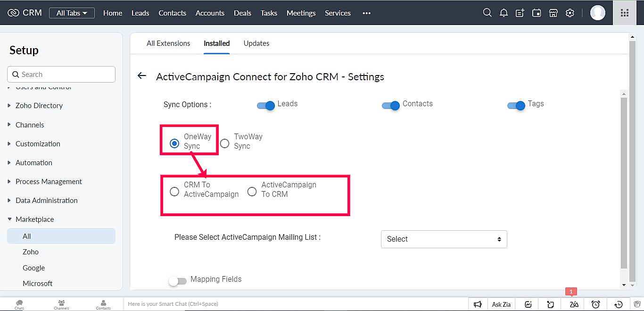Image resolution: width=644 pixels, height=311 pixels.
Task: Click the Setup search field
Action: click(x=61, y=74)
